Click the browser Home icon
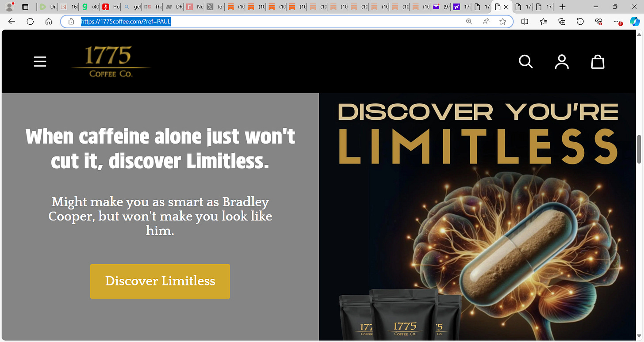Screen dimensions: 644x342 coord(49,21)
